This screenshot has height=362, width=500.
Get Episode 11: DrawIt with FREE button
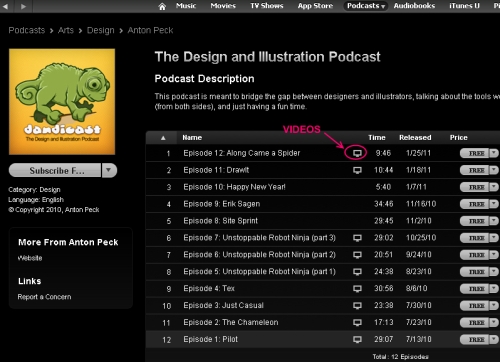click(474, 170)
